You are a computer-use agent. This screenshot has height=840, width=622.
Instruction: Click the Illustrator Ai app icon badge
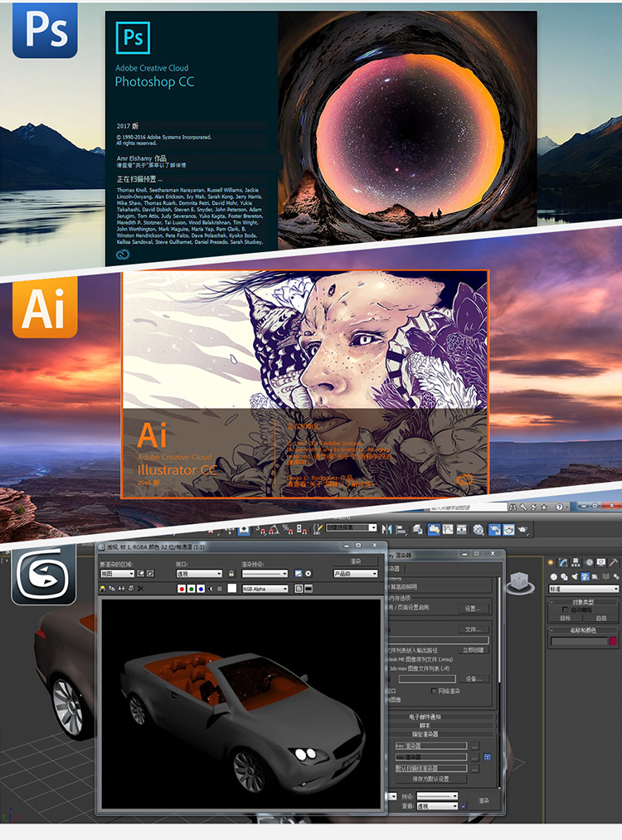[x=45, y=308]
